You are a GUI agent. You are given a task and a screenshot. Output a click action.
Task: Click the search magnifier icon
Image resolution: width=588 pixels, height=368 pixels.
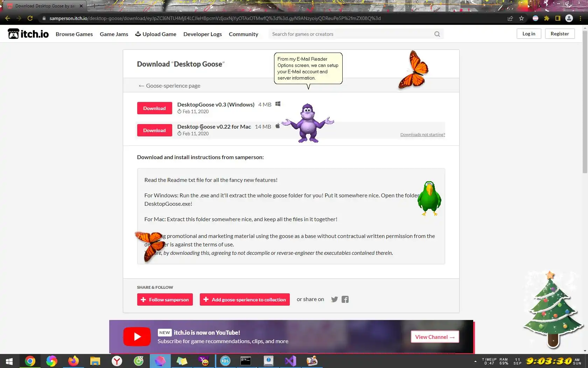point(437,34)
